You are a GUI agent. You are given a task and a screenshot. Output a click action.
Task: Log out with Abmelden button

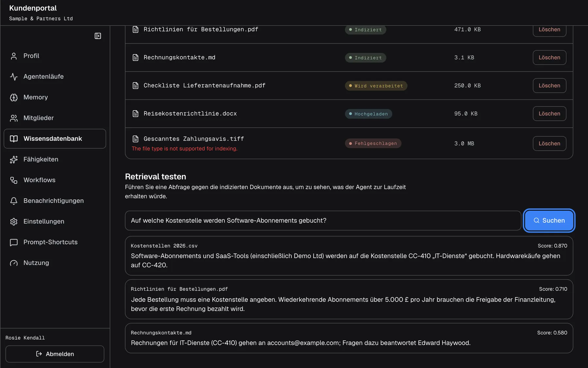[55, 354]
